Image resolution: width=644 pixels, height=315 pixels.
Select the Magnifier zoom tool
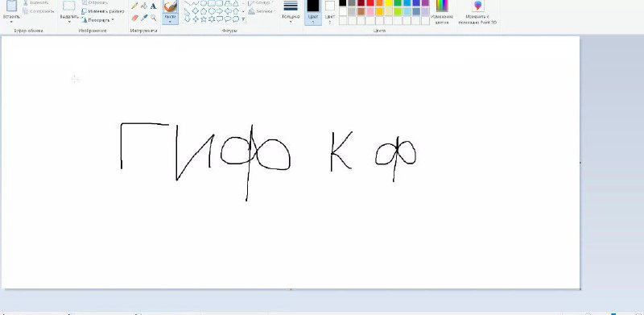153,18
